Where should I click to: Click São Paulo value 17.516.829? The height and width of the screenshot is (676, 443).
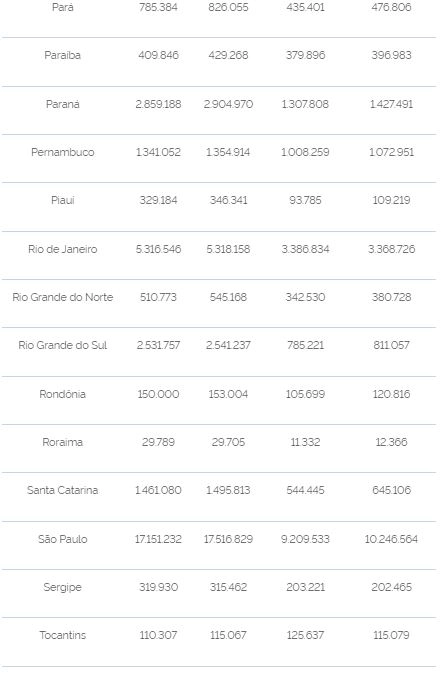[228, 539]
